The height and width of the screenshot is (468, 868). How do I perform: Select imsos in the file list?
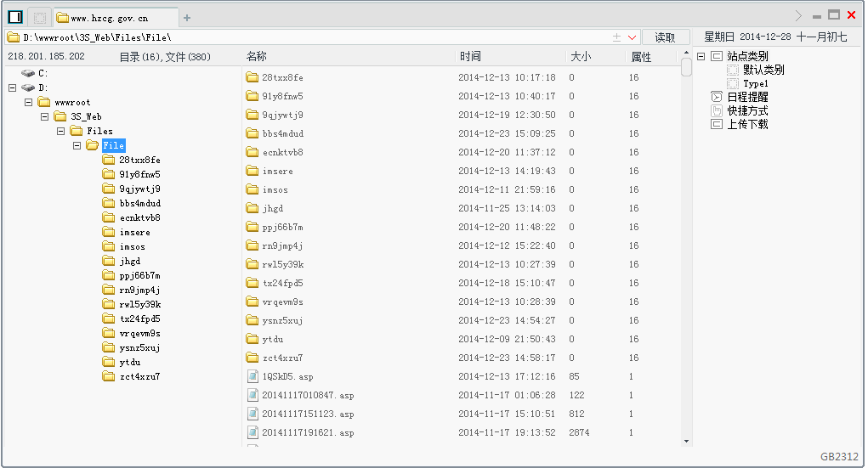pos(275,189)
